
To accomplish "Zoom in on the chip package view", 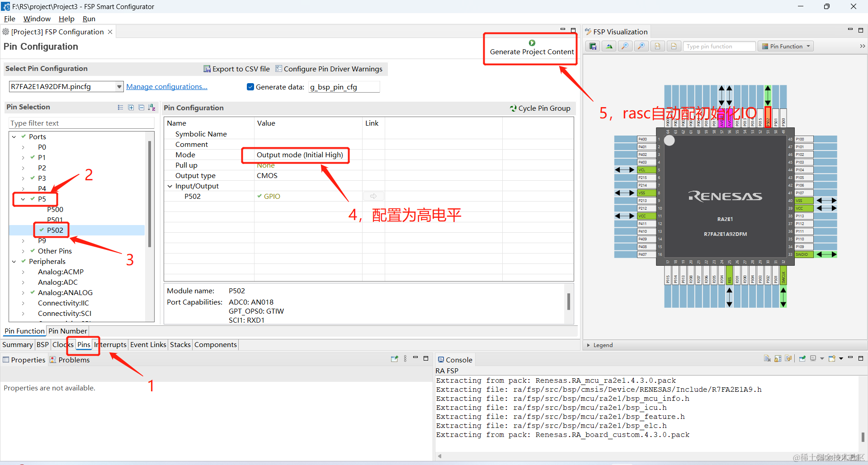I will point(642,46).
